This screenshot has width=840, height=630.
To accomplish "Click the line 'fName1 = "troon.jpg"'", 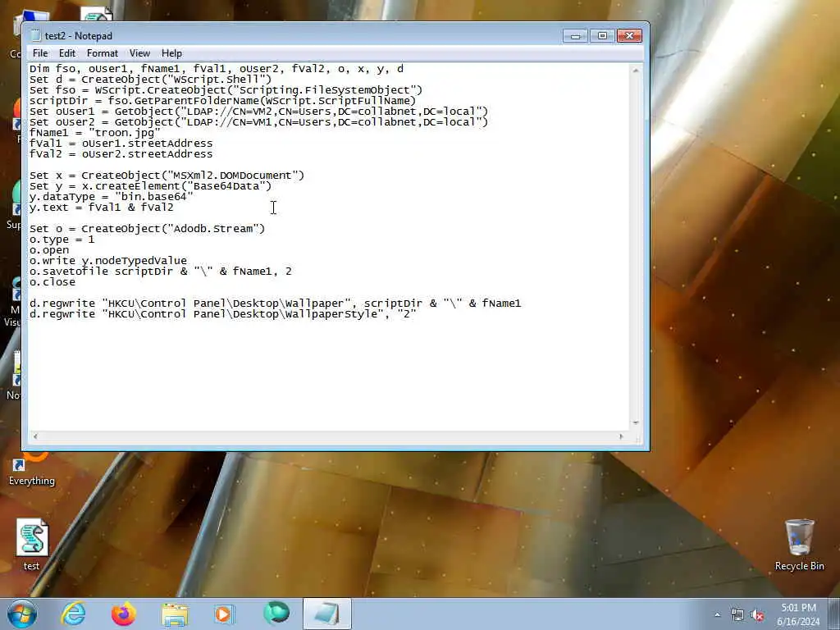I will 95,133.
